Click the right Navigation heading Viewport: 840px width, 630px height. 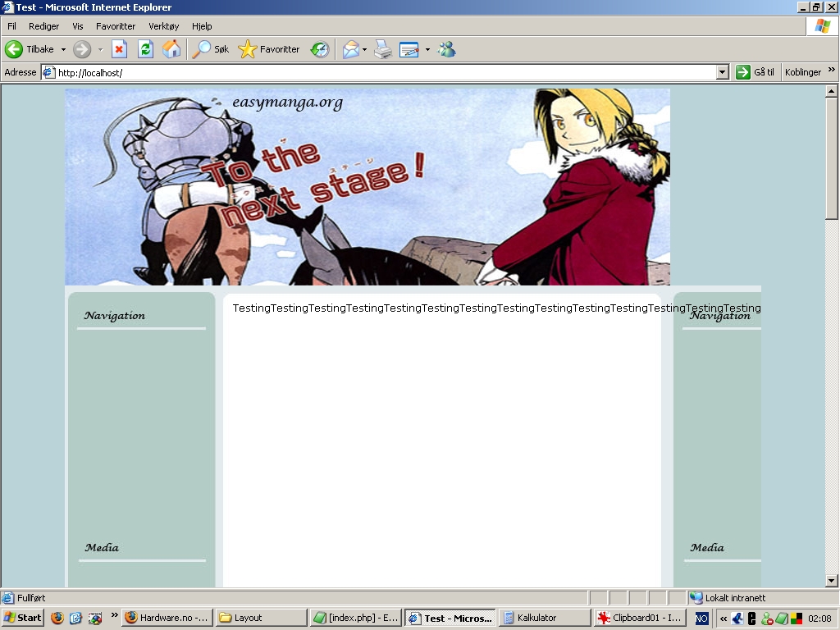(x=720, y=316)
